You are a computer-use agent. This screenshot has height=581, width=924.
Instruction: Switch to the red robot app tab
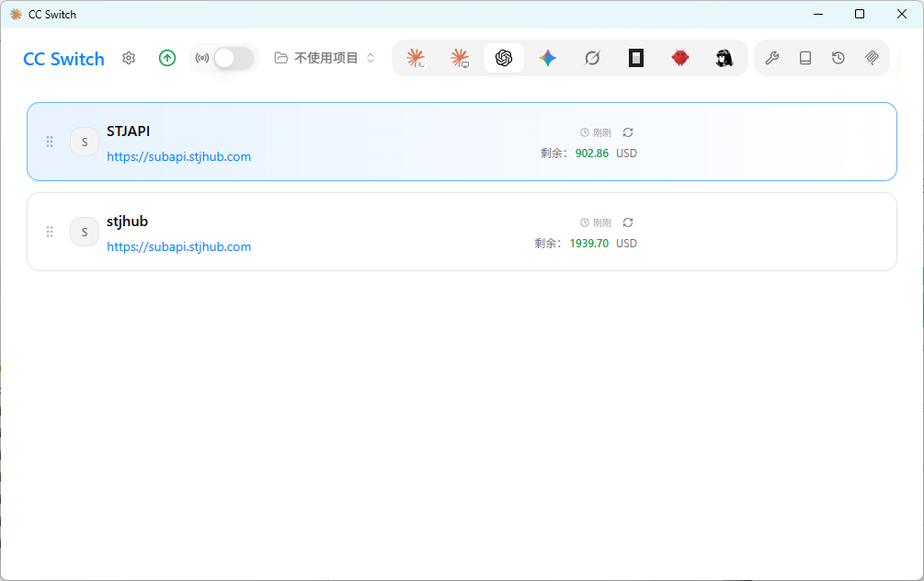click(680, 58)
